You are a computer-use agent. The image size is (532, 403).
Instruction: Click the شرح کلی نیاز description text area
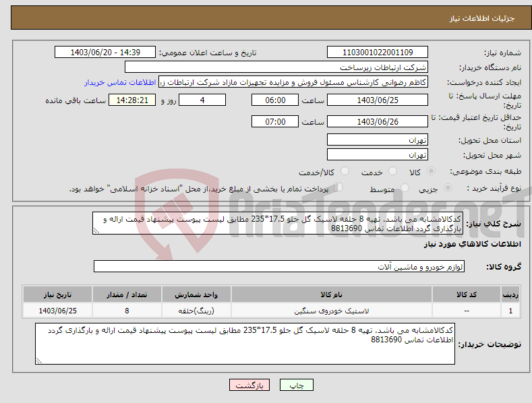click(278, 224)
